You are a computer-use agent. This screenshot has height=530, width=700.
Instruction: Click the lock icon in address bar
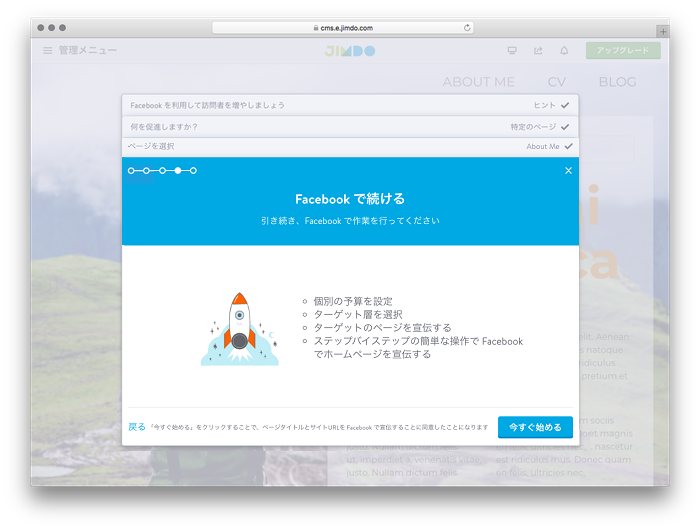316,28
